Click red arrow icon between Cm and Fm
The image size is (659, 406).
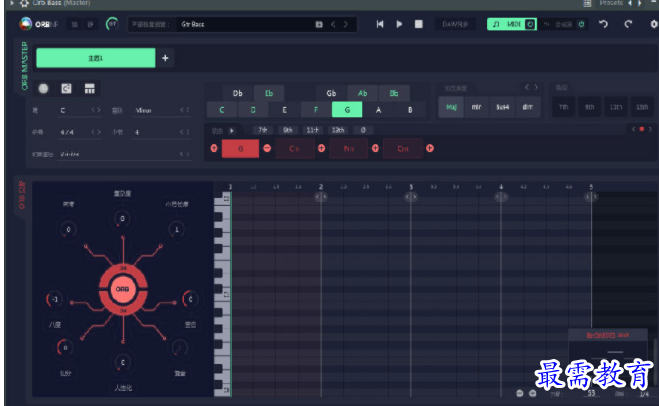click(x=322, y=148)
